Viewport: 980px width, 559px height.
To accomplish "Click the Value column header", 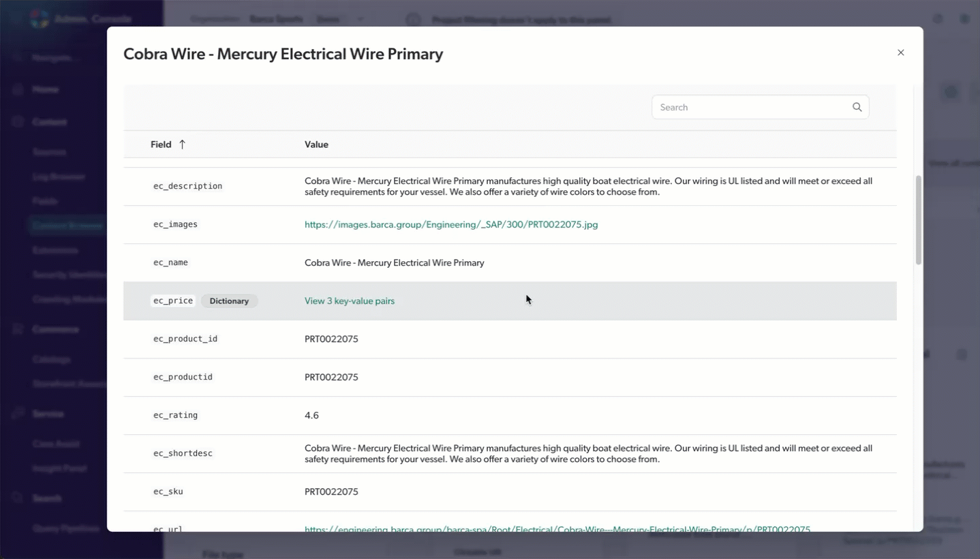I will [316, 145].
